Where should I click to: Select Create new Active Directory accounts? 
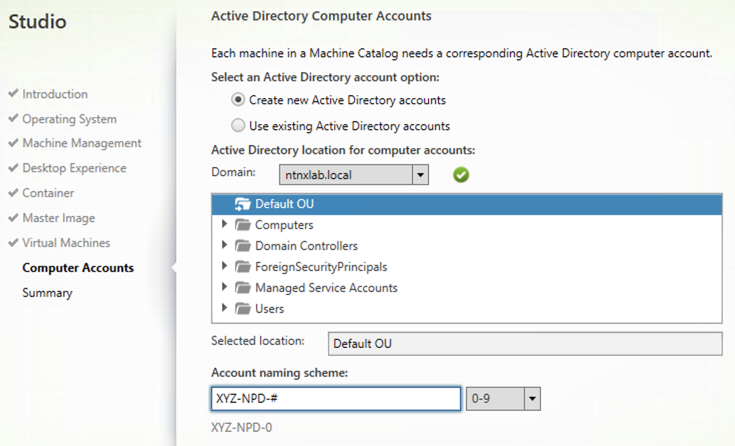click(238, 100)
